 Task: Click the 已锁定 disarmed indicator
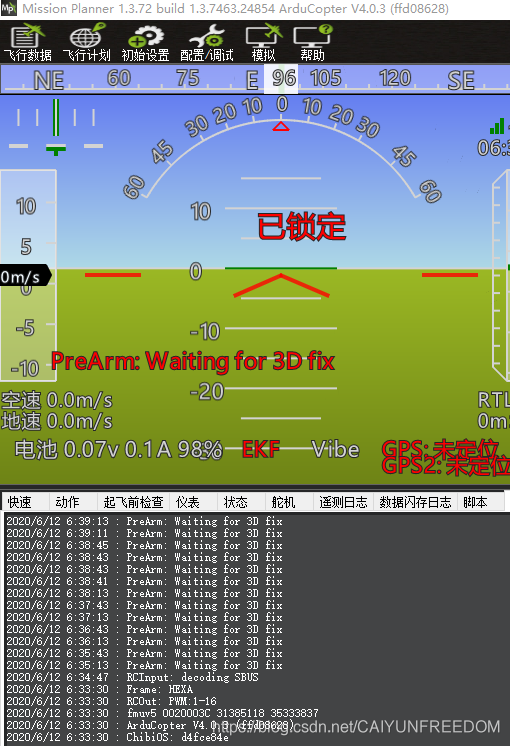(x=301, y=226)
